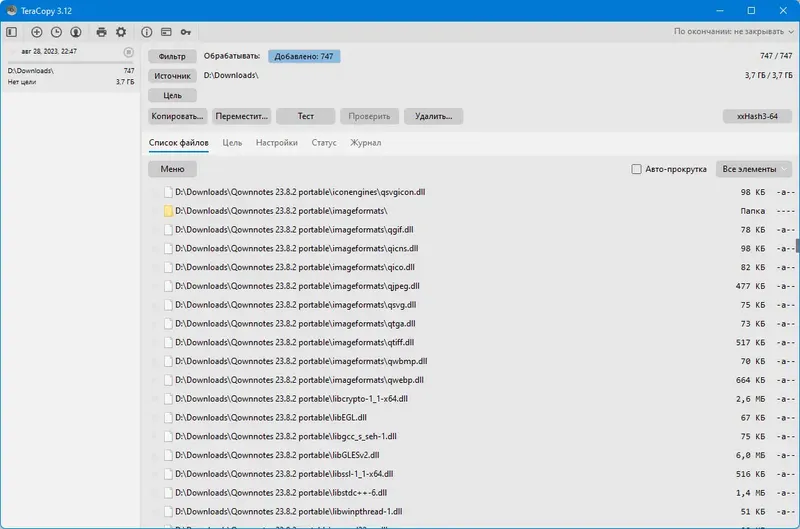
Task: Click file icon of qgif.dll row
Action: click(168, 230)
